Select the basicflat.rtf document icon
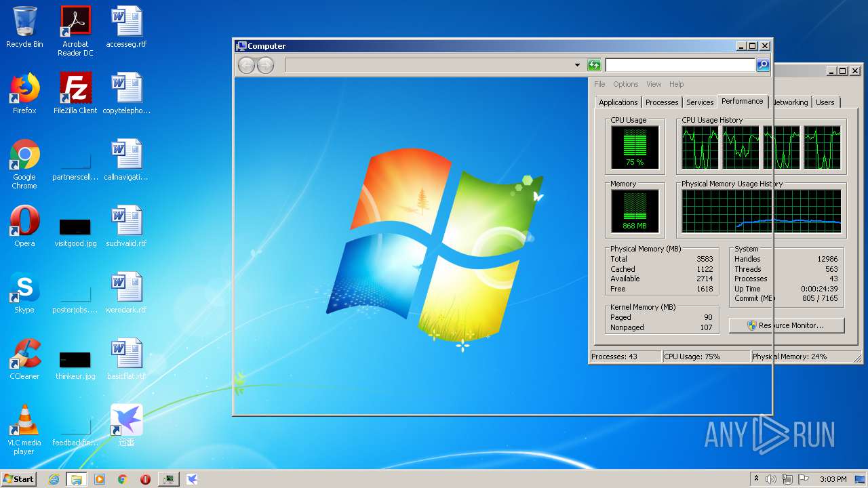Viewport: 868px width, 488px height. (x=126, y=359)
